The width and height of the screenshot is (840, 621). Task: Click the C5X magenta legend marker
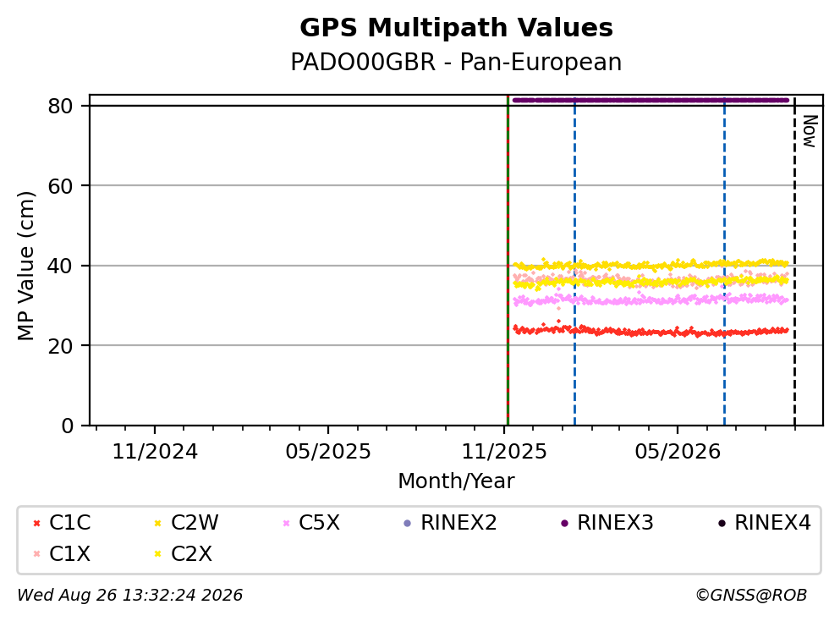tap(286, 523)
